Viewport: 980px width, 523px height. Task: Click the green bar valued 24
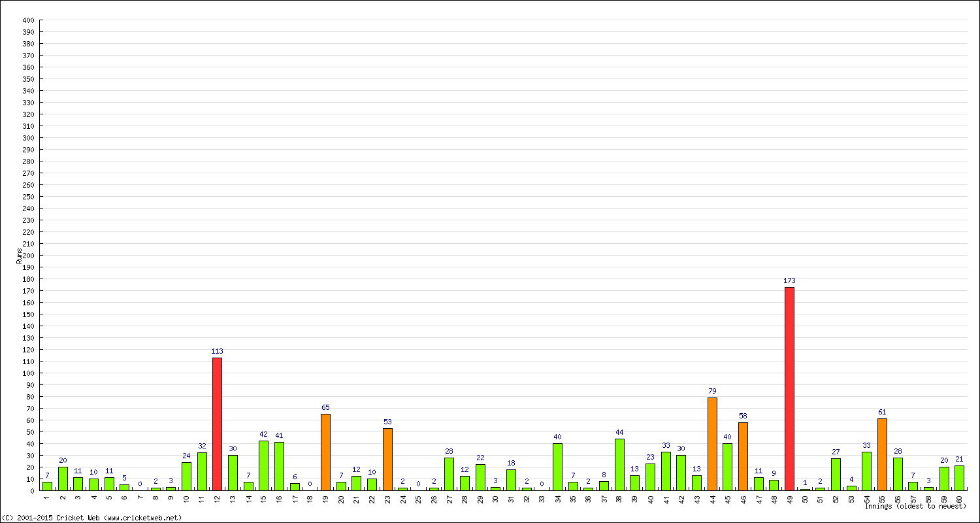point(186,476)
